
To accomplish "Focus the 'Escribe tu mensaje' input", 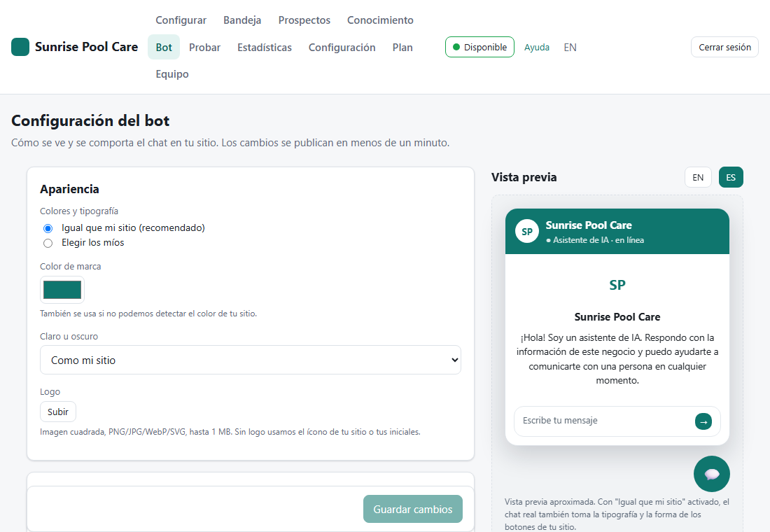I will (x=605, y=421).
